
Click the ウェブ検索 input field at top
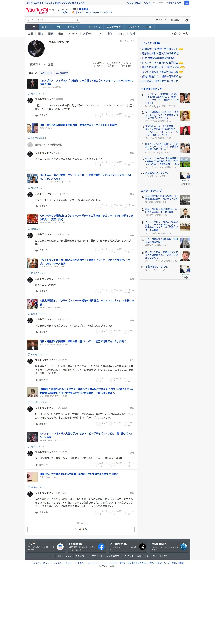[158, 3]
